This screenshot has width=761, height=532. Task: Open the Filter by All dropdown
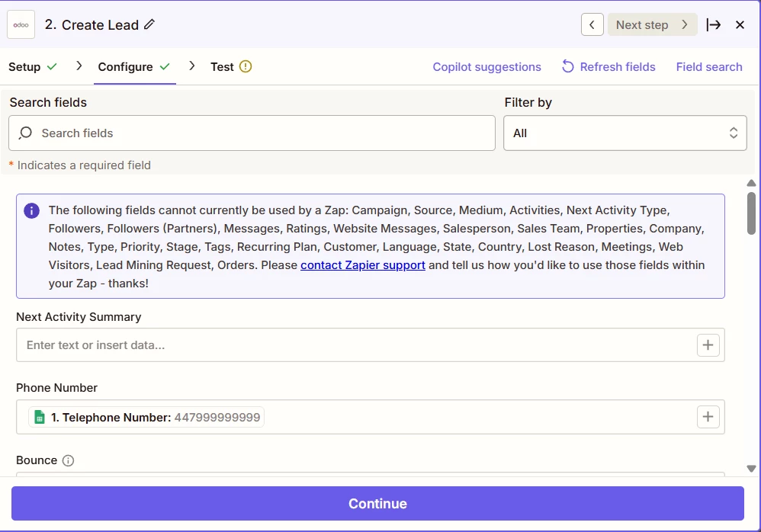point(625,133)
